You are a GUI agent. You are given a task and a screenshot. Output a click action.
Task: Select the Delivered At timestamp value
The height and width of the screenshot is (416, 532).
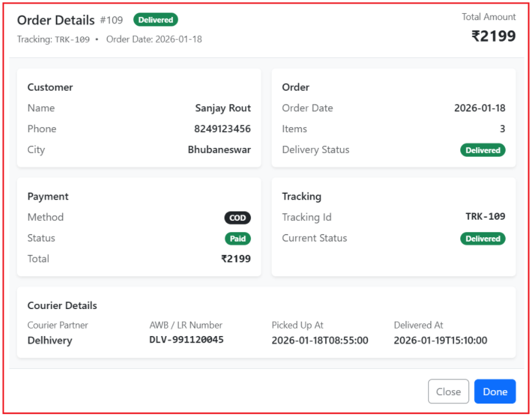click(440, 340)
